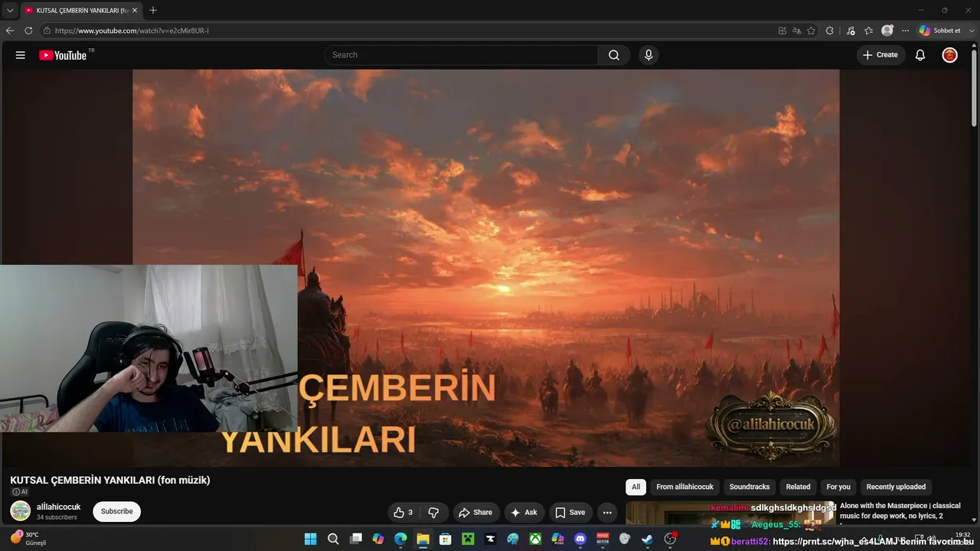The height and width of the screenshot is (551, 980).
Task: Open Minecraft from the taskbar
Action: pyautogui.click(x=468, y=539)
